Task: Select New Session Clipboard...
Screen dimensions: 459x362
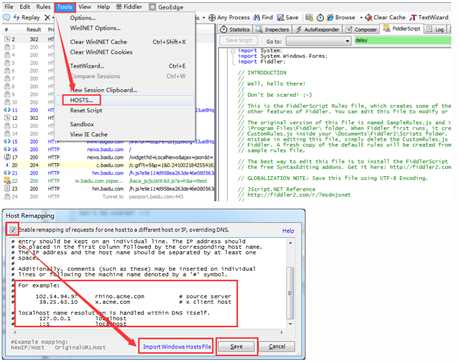Action: [x=104, y=90]
